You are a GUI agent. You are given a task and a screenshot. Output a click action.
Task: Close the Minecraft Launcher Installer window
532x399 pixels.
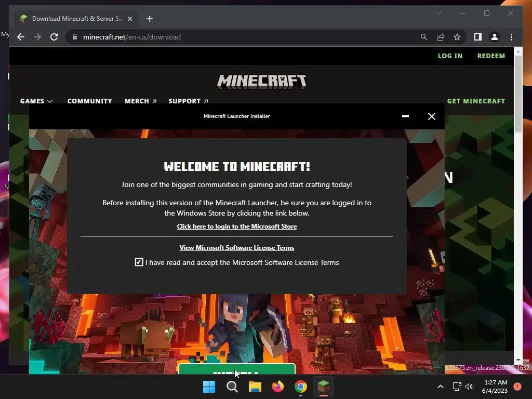point(432,116)
